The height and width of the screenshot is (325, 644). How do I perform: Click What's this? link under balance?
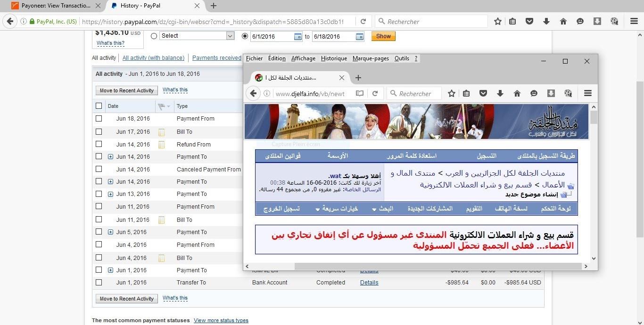tap(110, 43)
